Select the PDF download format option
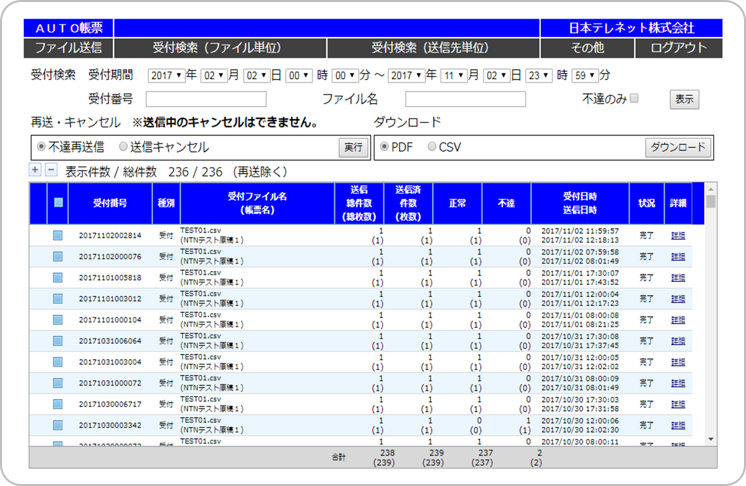This screenshot has height=486, width=746. (384, 147)
